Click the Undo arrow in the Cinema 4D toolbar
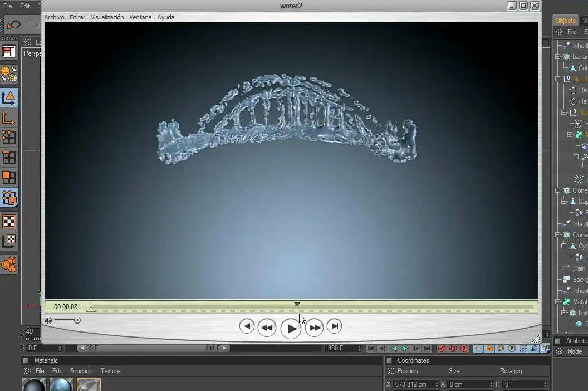The image size is (588, 391). [x=13, y=25]
